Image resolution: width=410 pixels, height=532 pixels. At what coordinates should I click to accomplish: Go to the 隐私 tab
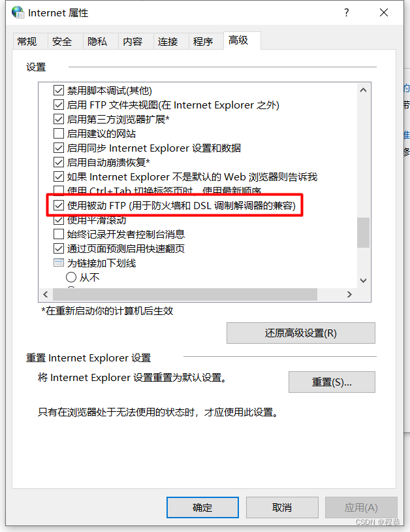[97, 41]
